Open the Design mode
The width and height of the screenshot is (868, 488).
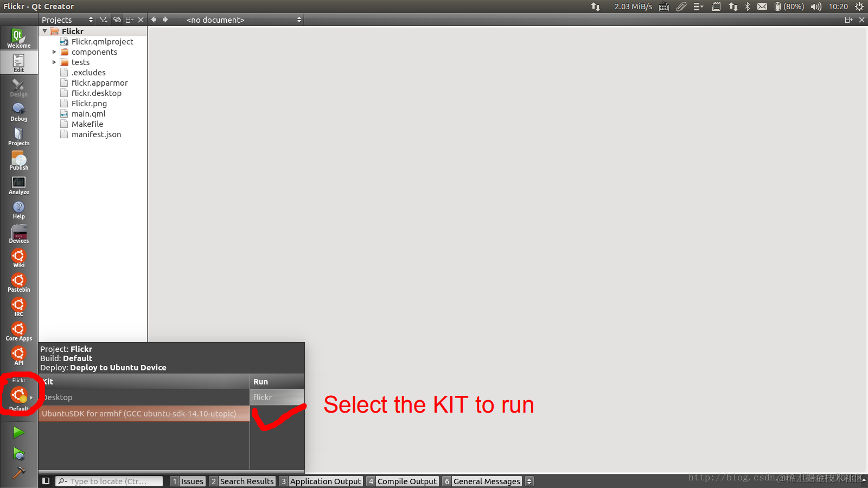pos(18,87)
